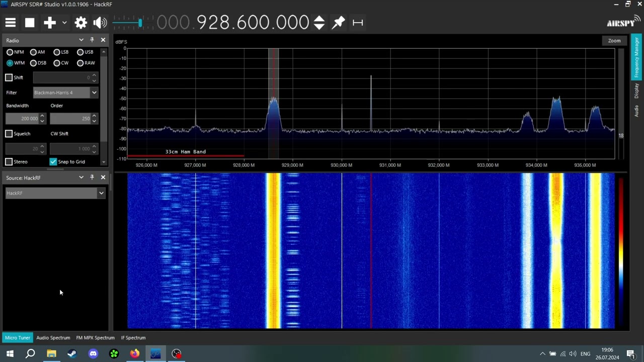
Task: Click the Bandwidth stepper arrows
Action: pyautogui.click(x=42, y=119)
